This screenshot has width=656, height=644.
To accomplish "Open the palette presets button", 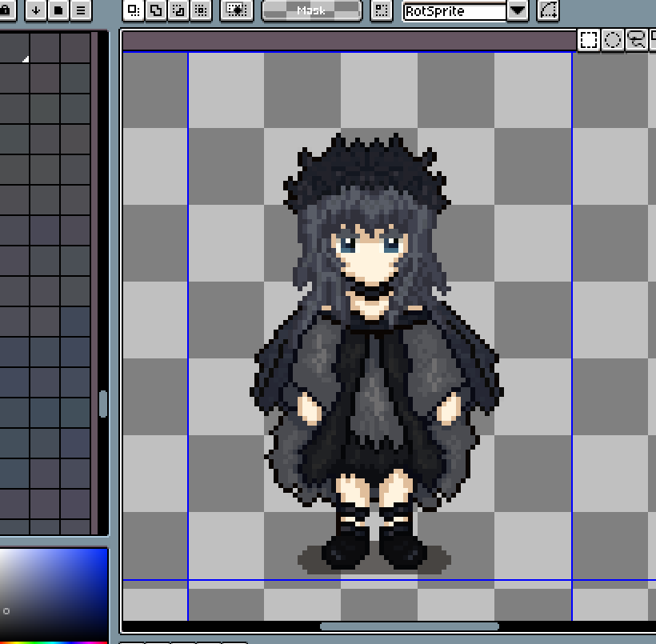I will [x=58, y=10].
